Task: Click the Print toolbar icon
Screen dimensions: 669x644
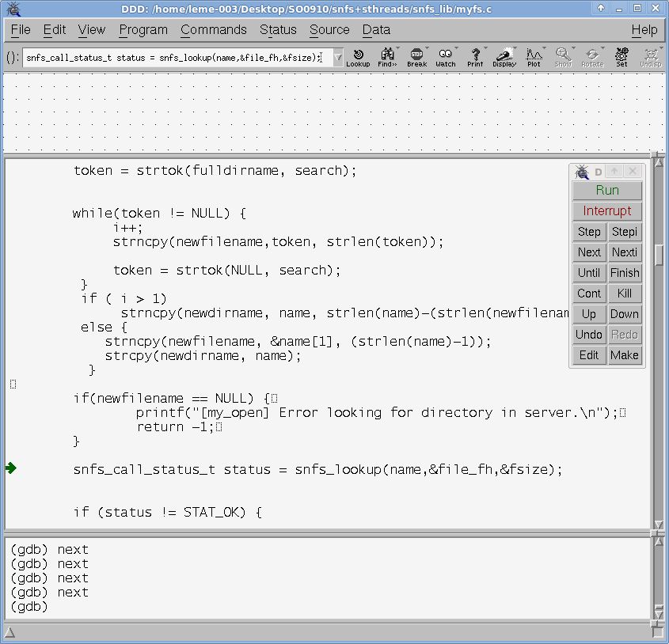Action: [475, 58]
